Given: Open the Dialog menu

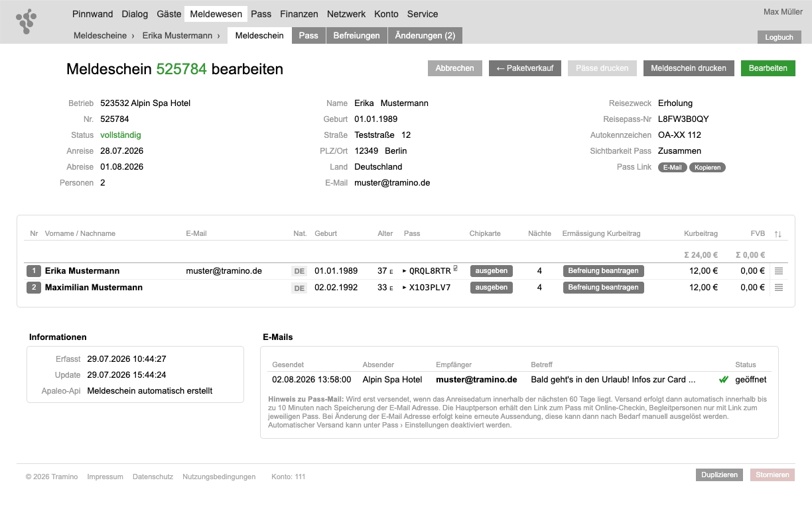Looking at the screenshot, I should point(135,14).
